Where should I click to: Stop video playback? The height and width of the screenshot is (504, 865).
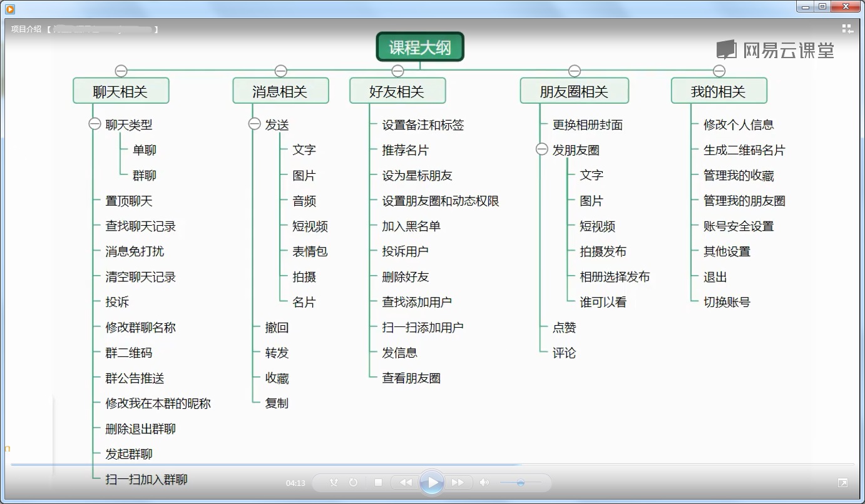[x=378, y=483]
